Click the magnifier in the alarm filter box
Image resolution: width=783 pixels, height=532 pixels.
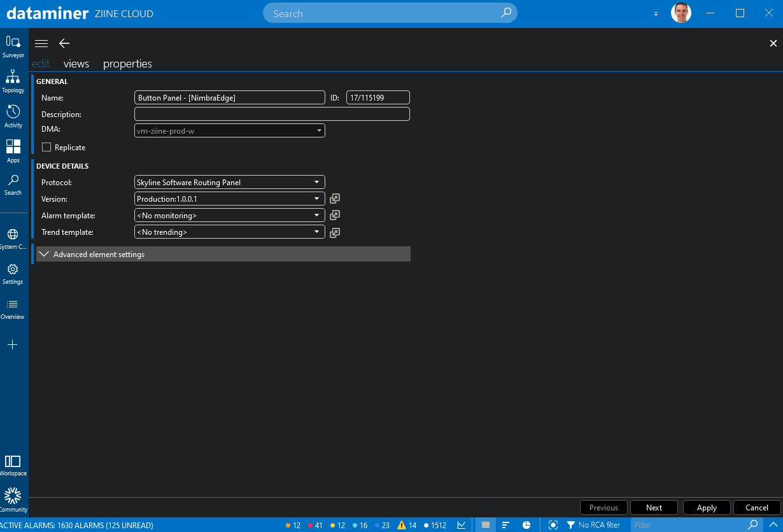click(753, 525)
